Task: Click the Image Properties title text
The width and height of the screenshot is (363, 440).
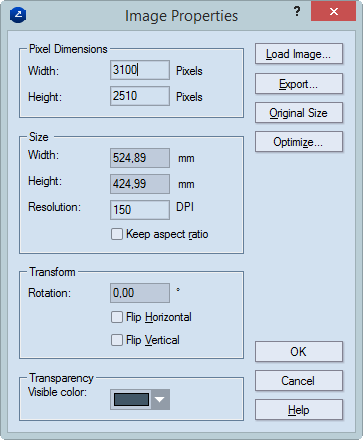Action: [x=181, y=16]
